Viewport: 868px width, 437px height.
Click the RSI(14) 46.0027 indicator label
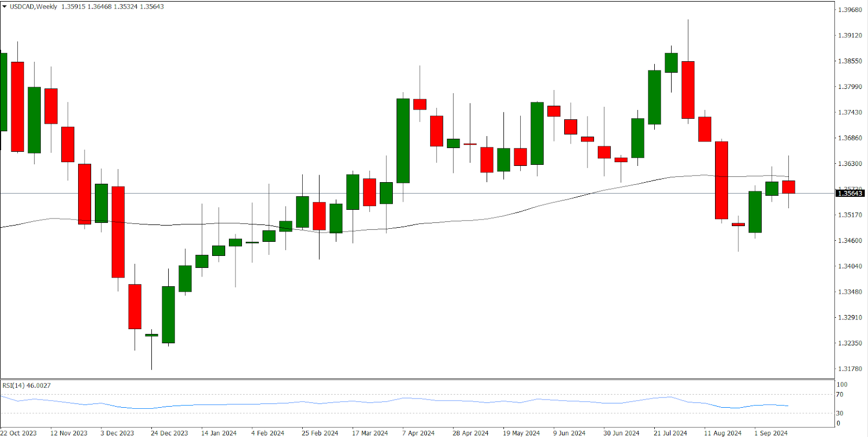pos(27,385)
